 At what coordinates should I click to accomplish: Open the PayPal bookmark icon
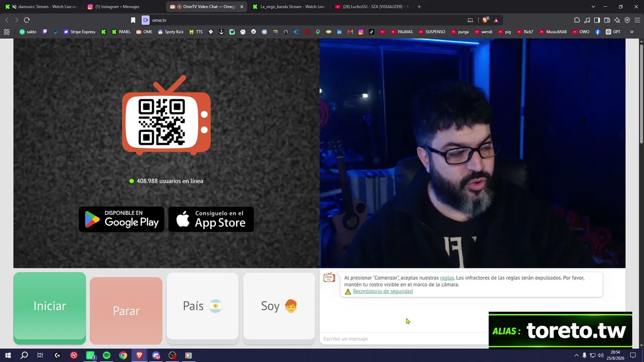click(x=55, y=32)
